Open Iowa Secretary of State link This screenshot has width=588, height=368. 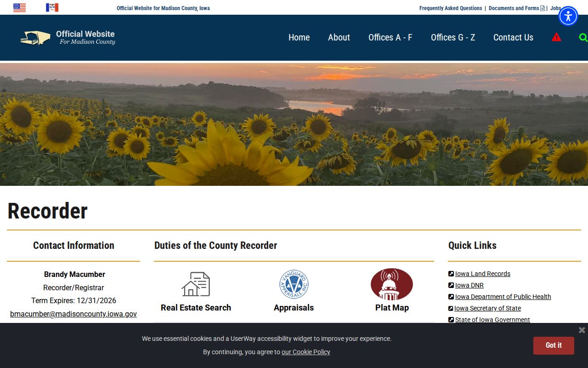click(x=487, y=308)
